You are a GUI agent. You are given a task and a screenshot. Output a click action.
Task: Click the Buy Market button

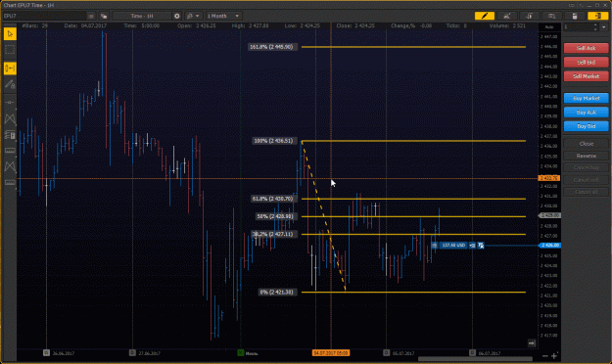[586, 98]
